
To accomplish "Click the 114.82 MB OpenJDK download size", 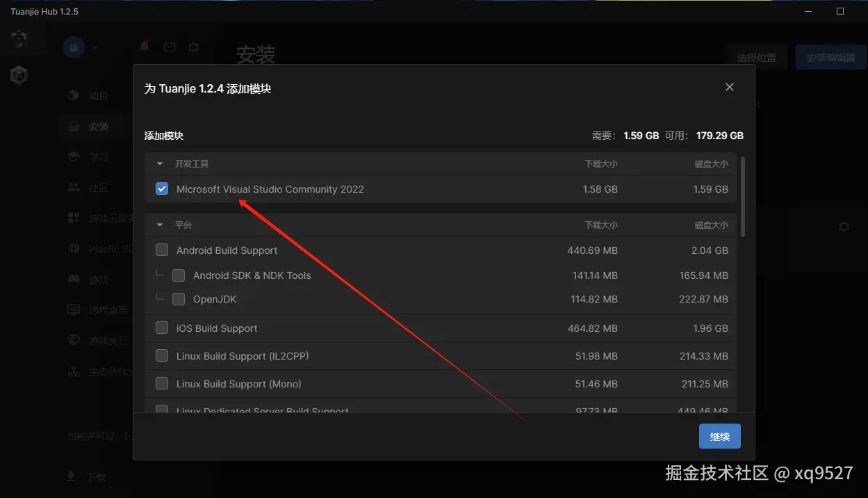I will pos(594,299).
